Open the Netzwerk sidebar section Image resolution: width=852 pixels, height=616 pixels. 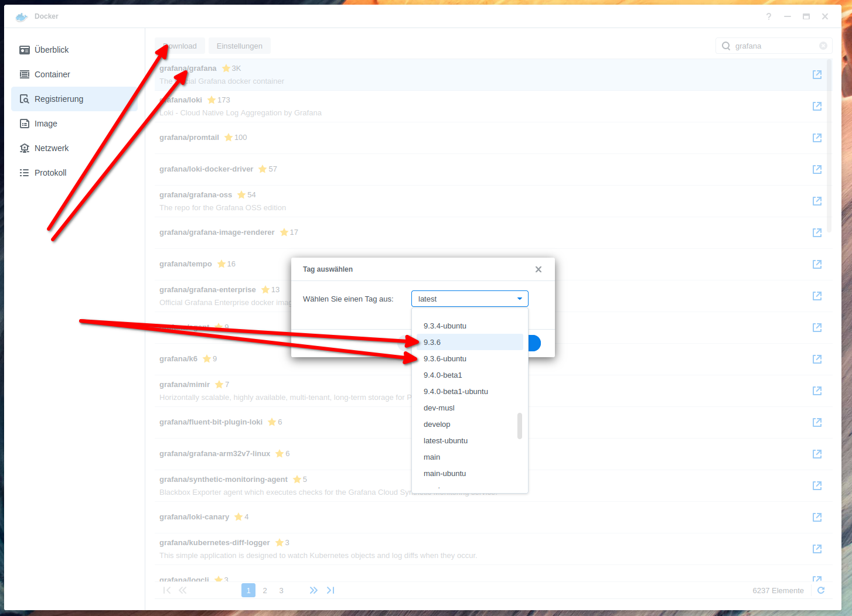74,148
